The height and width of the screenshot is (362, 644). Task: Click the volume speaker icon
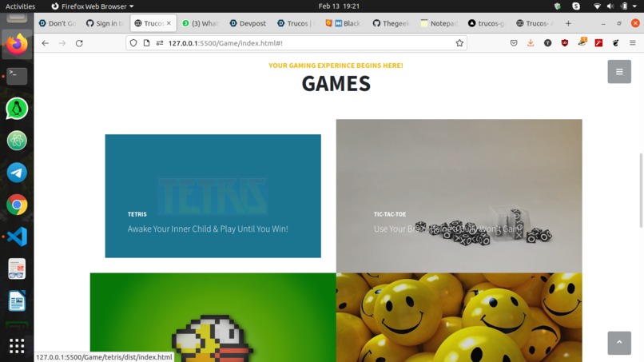[610, 6]
